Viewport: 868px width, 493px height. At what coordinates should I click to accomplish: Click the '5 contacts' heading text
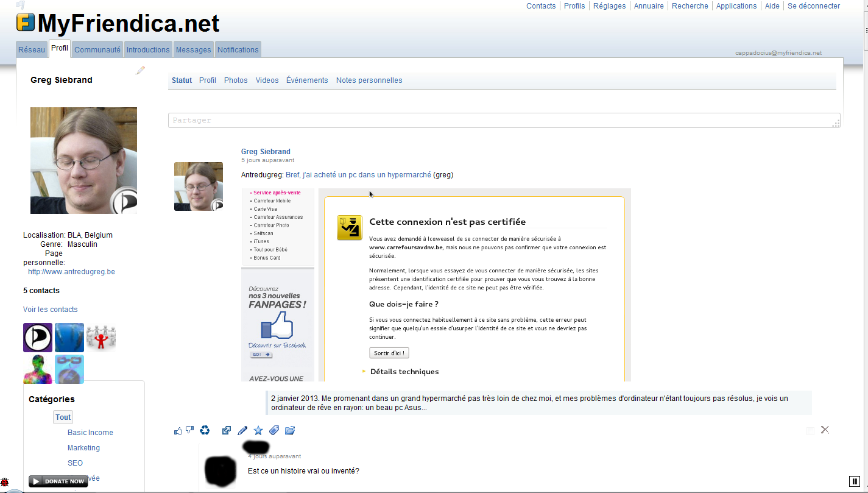point(41,291)
